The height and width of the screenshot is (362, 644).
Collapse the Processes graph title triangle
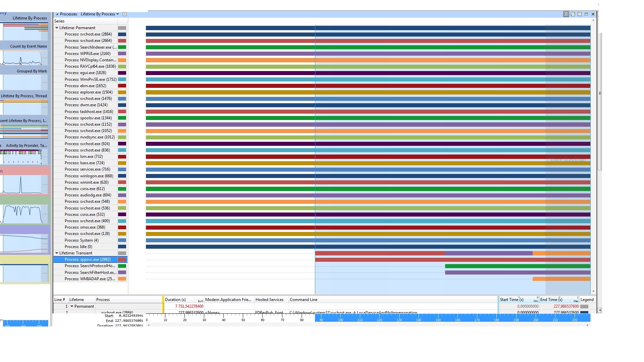[57, 14]
